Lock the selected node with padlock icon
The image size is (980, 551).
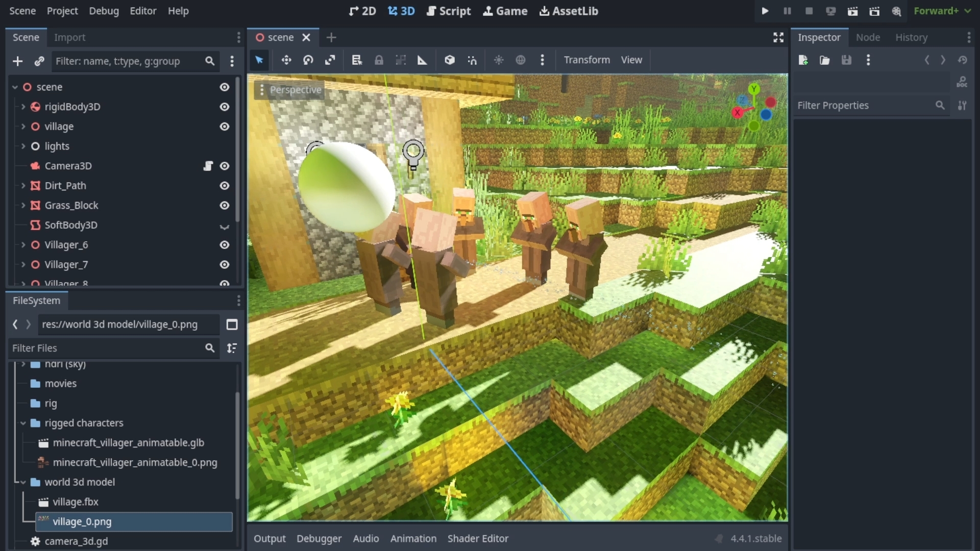tap(379, 60)
